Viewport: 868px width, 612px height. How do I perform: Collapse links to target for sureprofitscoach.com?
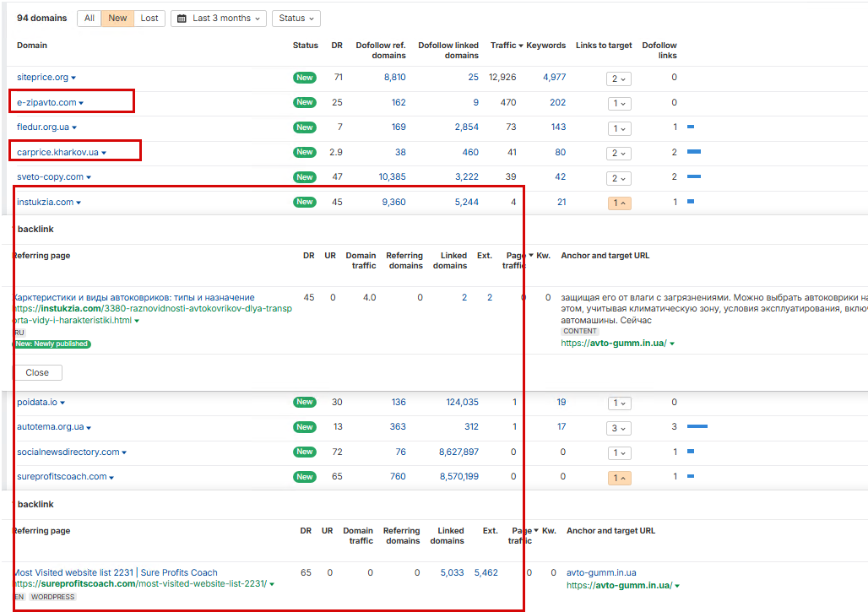[619, 478]
